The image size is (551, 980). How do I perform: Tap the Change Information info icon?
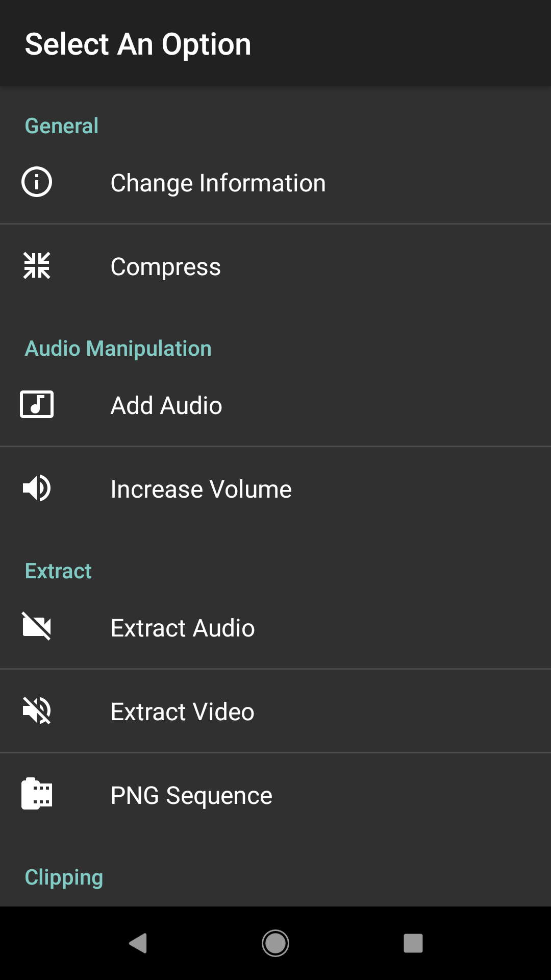pos(37,182)
